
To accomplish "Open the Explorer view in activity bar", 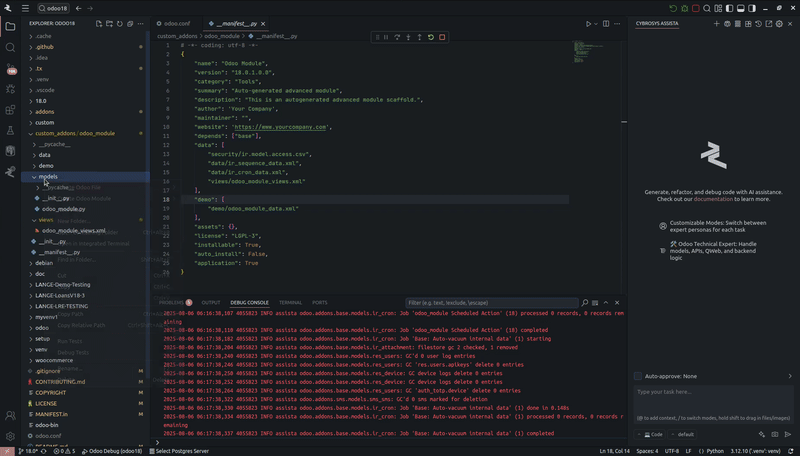I will (10, 27).
